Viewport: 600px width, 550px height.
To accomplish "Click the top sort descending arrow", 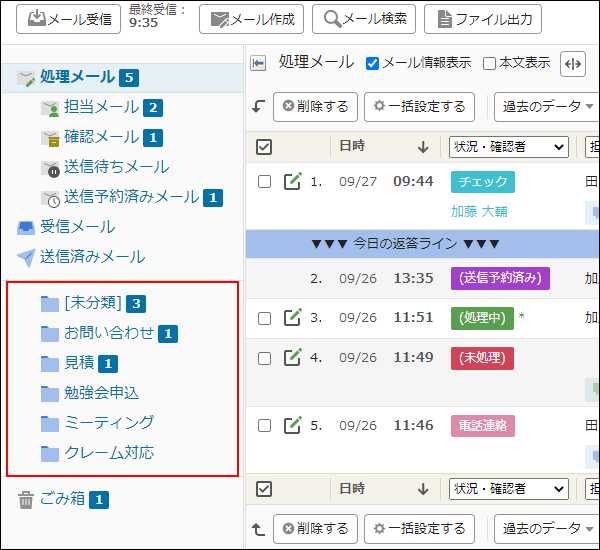I will 423,147.
